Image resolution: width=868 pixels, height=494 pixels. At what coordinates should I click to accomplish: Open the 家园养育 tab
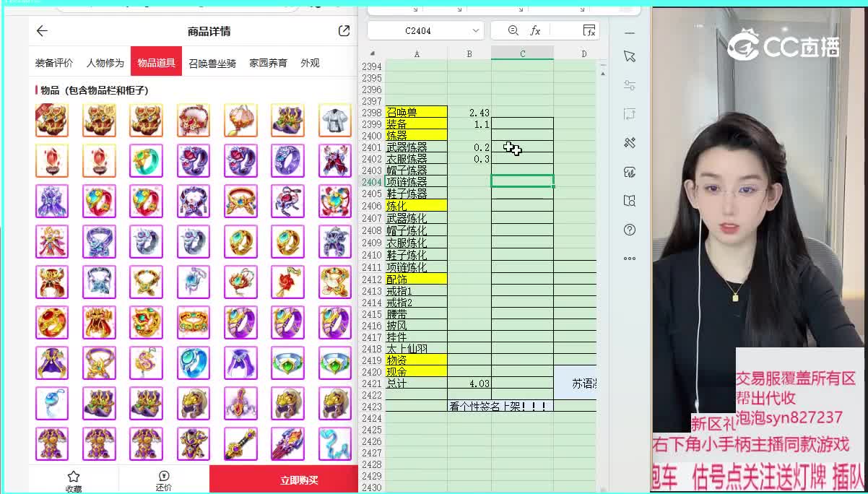click(268, 63)
